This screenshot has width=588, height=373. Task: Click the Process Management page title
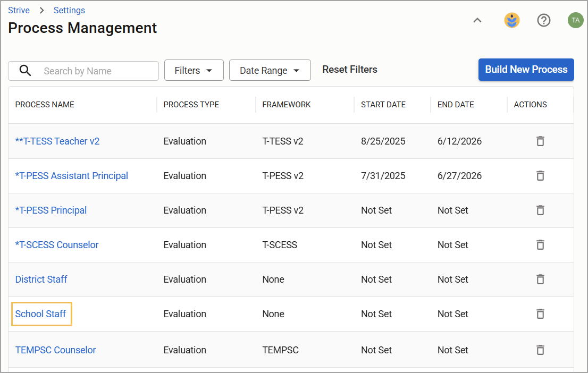82,28
